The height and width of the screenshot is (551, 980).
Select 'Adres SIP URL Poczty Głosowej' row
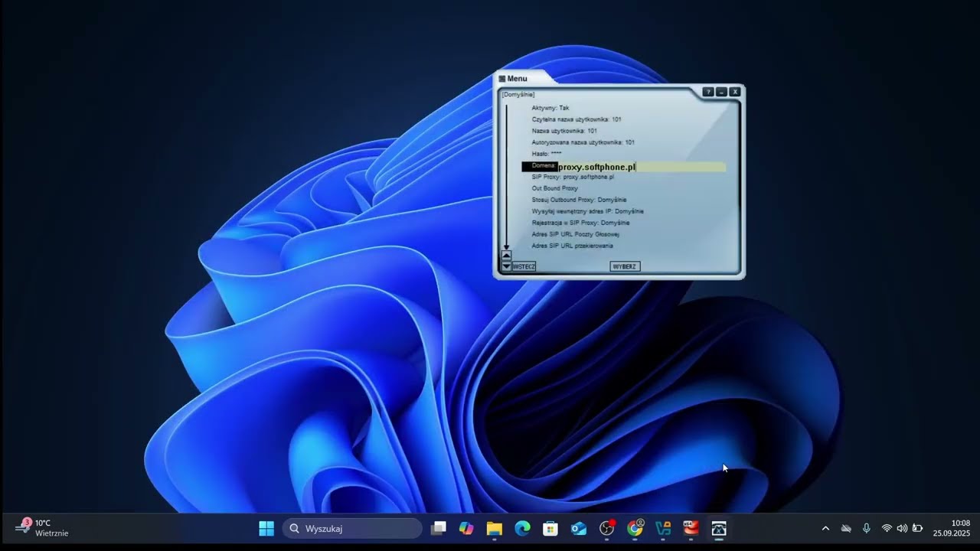576,234
